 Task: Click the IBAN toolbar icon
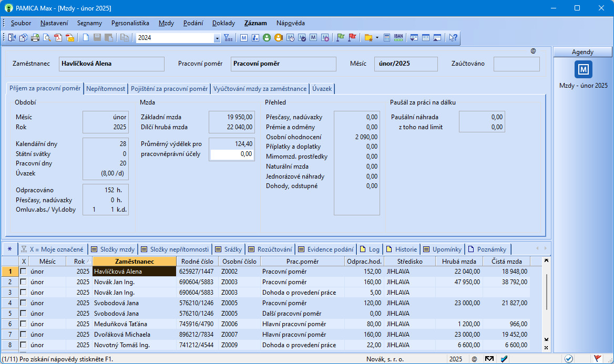pyautogui.click(x=398, y=38)
